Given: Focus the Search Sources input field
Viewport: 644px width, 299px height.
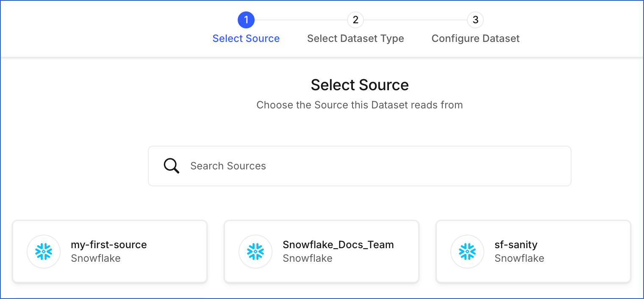Looking at the screenshot, I should tap(360, 166).
